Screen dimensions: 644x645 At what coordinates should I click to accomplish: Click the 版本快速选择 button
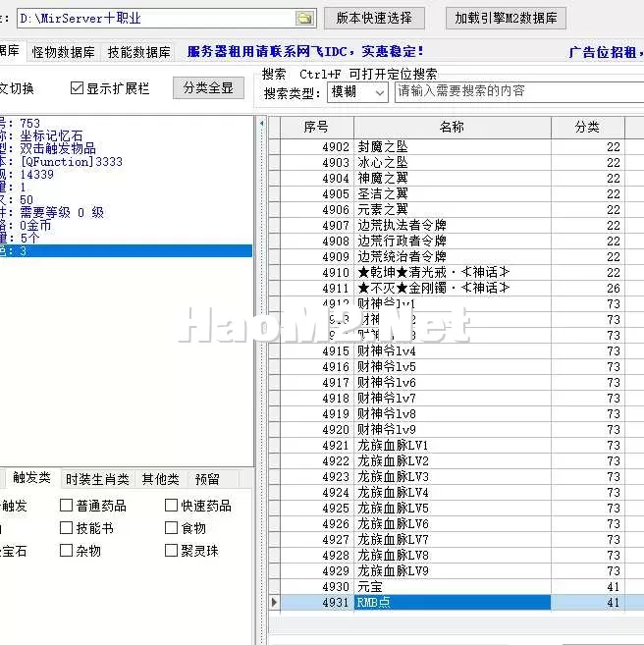coord(374,18)
